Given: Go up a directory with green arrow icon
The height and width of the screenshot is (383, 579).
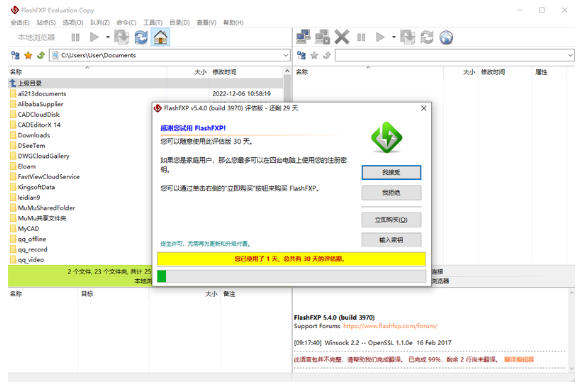Looking at the screenshot, I should [x=41, y=55].
